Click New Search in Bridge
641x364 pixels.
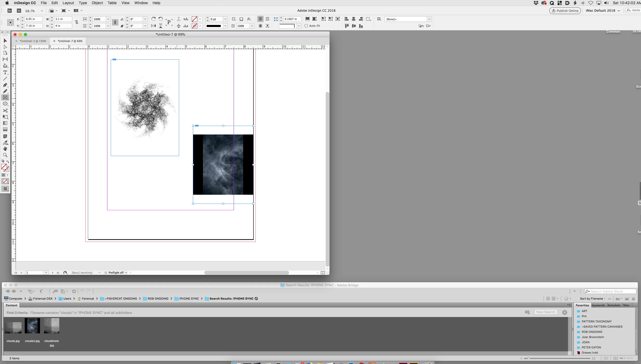click(x=546, y=312)
